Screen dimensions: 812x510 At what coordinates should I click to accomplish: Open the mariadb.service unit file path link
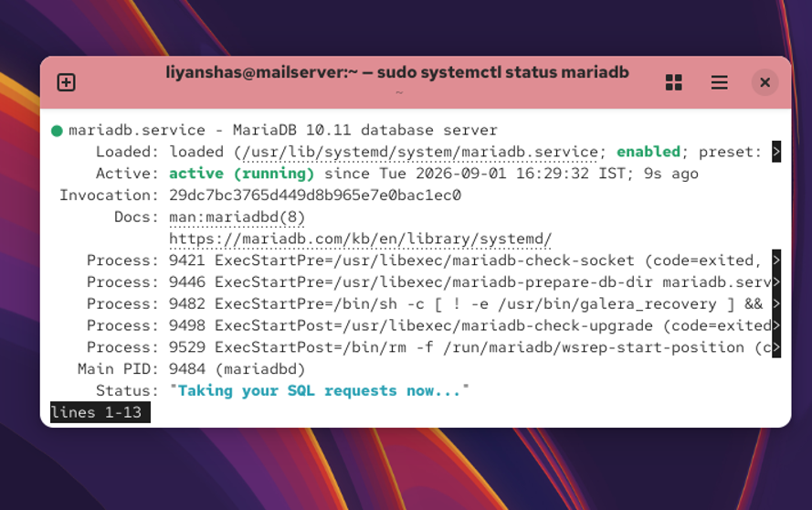(x=420, y=152)
